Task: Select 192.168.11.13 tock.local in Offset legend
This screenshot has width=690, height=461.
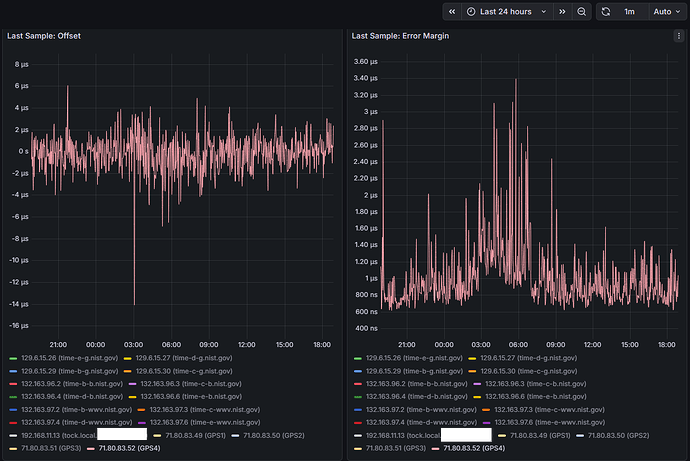Action: [59, 435]
